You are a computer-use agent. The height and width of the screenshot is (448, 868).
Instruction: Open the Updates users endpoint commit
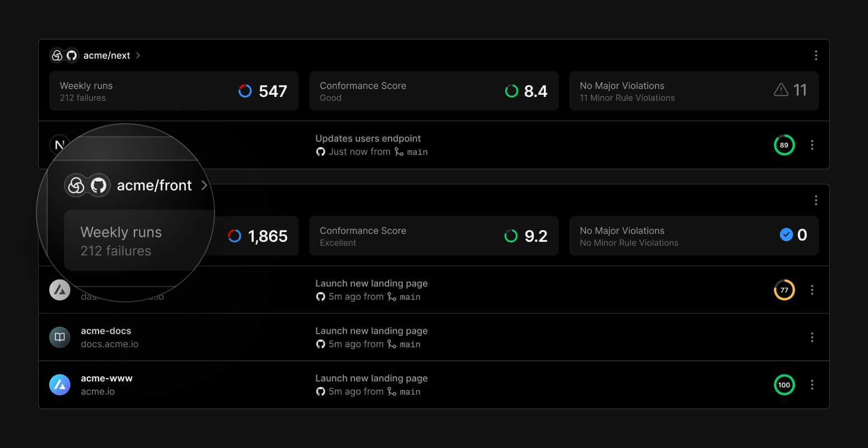(x=368, y=138)
